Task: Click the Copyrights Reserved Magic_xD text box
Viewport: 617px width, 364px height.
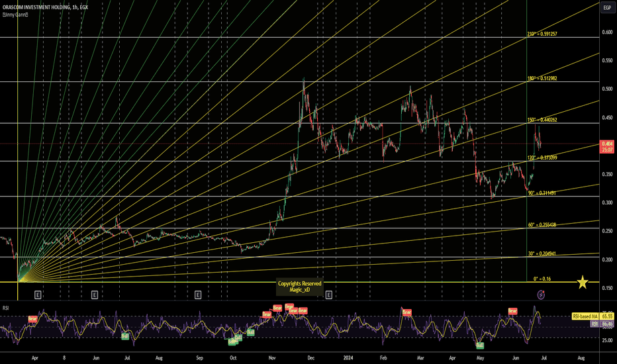Action: [300, 287]
